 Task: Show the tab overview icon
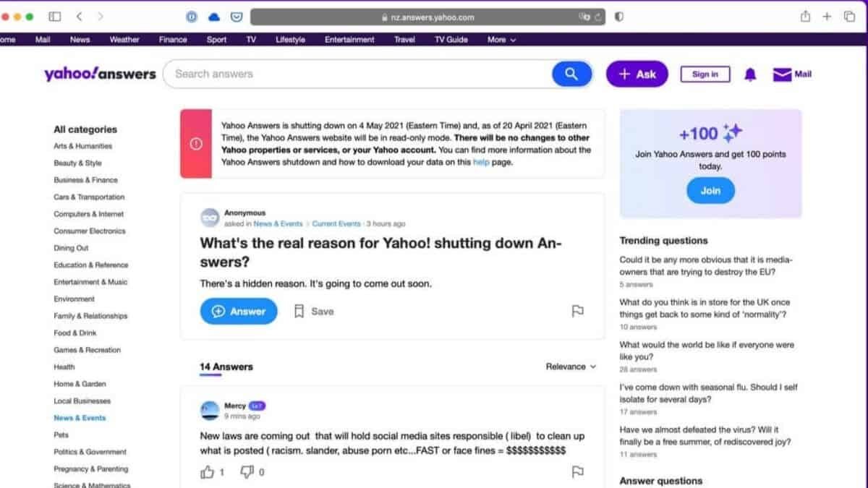849,17
